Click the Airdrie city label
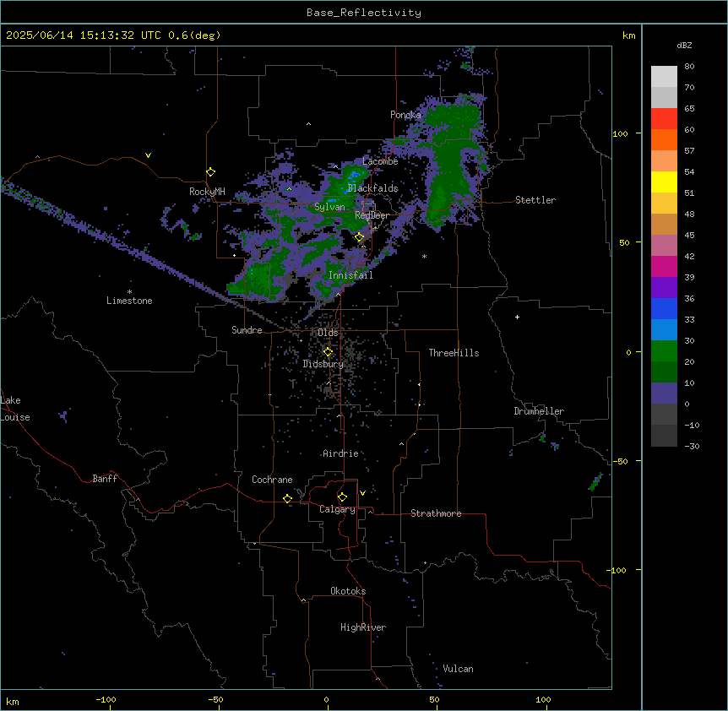728x711 pixels. click(x=340, y=453)
